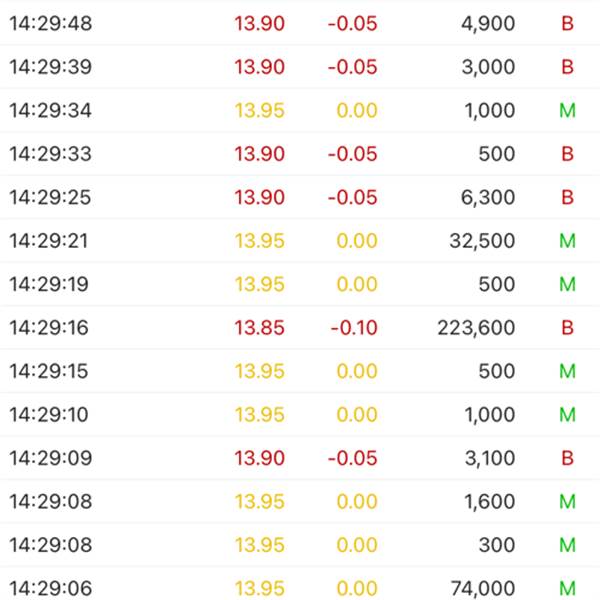Click the B marker on the 223,600 trade
The width and height of the screenshot is (600, 600).
click(567, 328)
